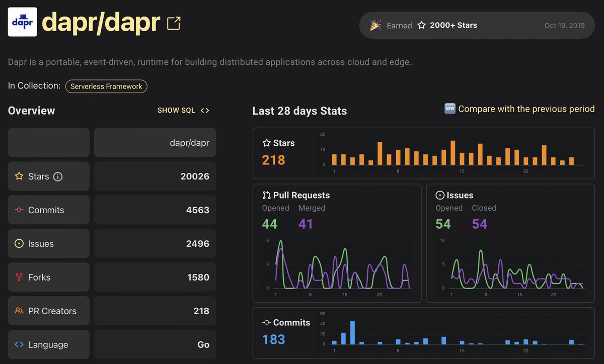
Task: Click the fork icon in the Forks row
Action: click(x=19, y=277)
